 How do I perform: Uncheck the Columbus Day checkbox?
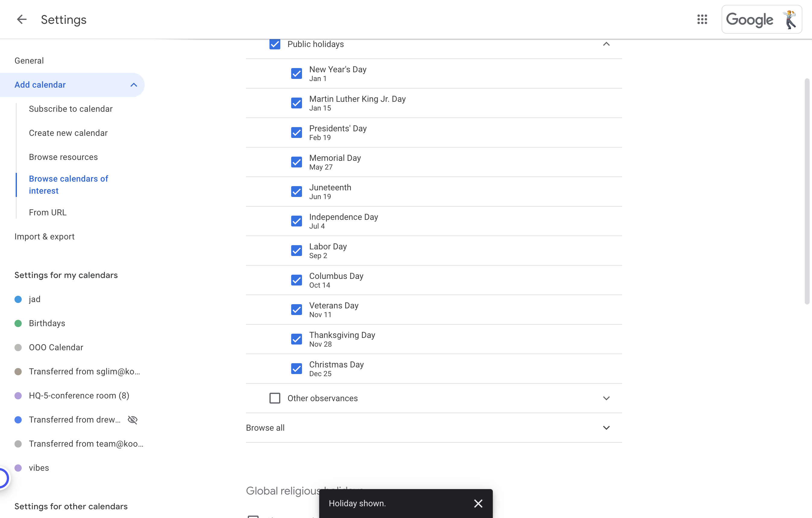296,280
